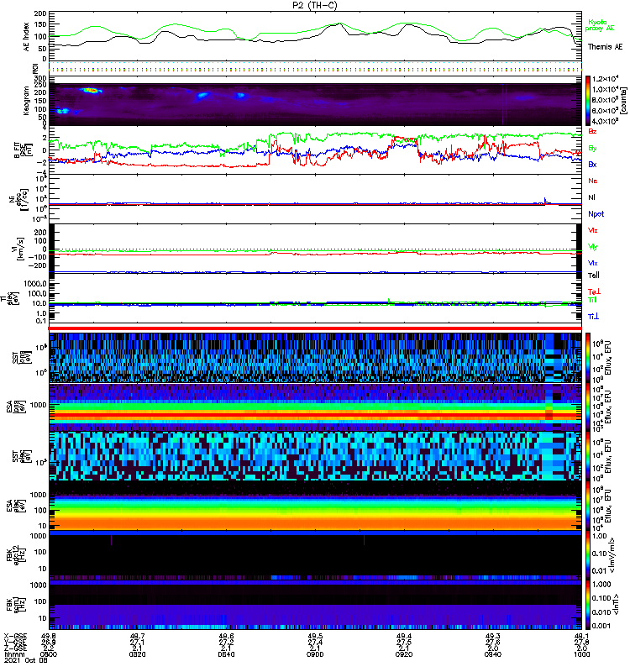The height and width of the screenshot is (672, 630).
Task: Click the X-GSE value "49.1"
Action: (x=581, y=636)
